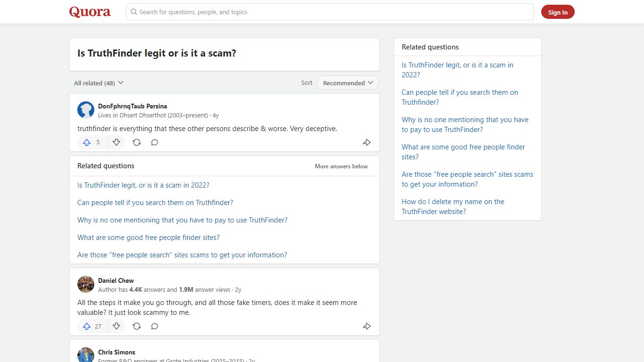Open Daniel Chew's profile name
Screen dimensions: 644x362
116,280
